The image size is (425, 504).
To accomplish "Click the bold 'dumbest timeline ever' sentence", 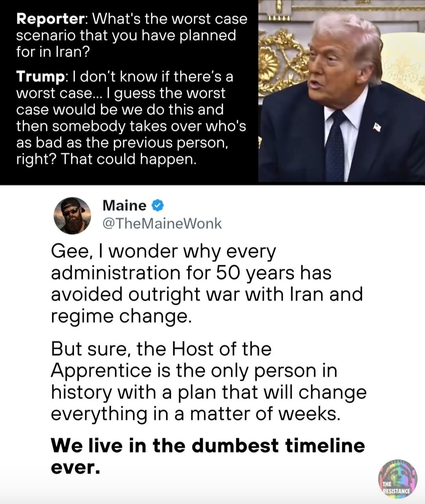I will (208, 456).
